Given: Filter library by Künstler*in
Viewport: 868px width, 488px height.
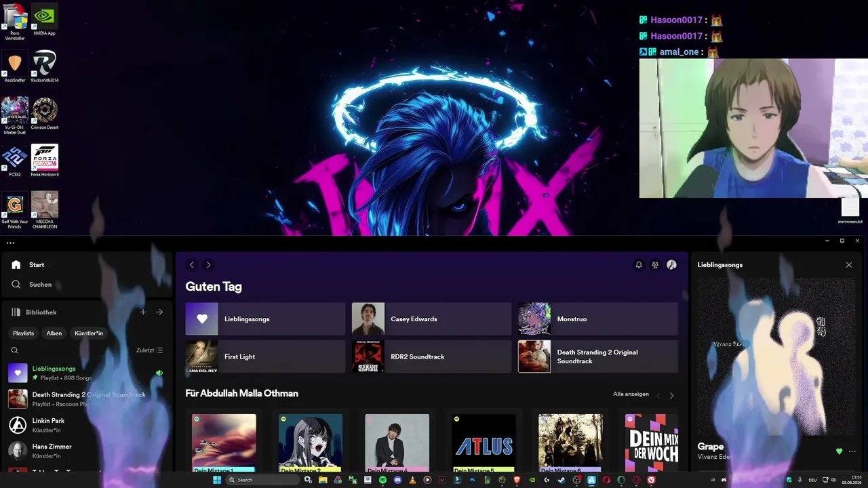Looking at the screenshot, I should click(x=89, y=333).
